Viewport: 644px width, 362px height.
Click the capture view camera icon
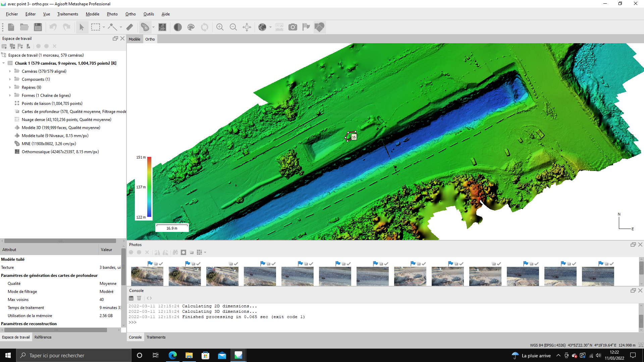pos(293,27)
